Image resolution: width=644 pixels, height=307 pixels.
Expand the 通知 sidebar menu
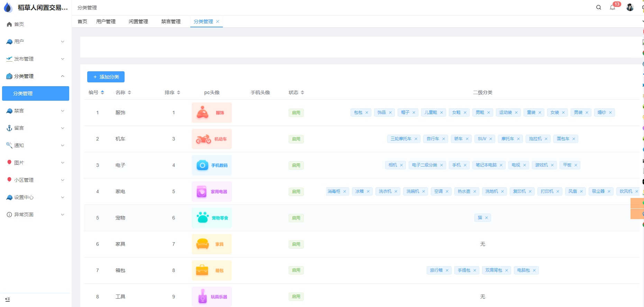(36, 145)
